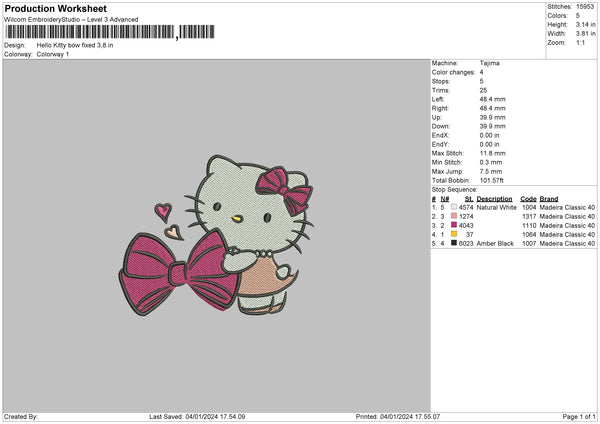The image size is (600, 424).
Task: Click the magenta thread swatch in row 3
Action: [x=455, y=225]
